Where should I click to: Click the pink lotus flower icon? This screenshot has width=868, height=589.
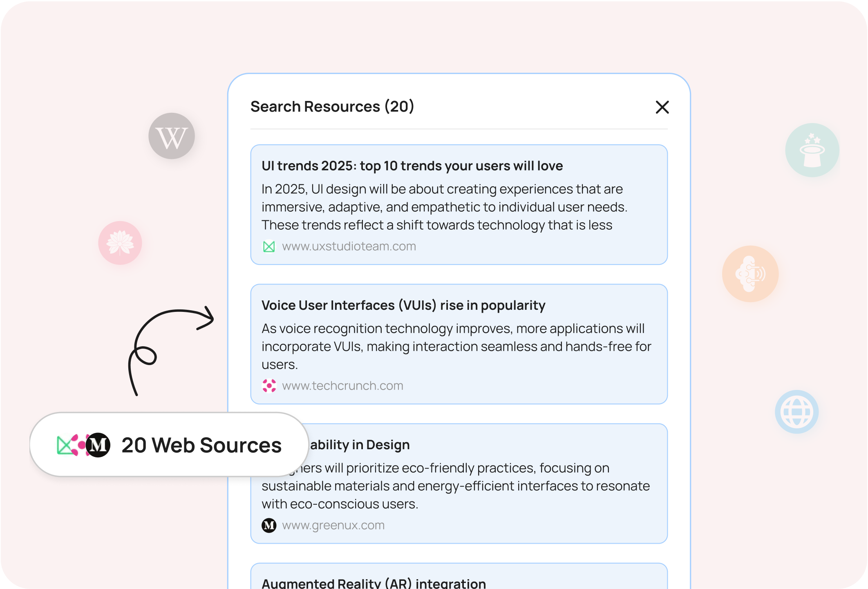[x=120, y=243]
